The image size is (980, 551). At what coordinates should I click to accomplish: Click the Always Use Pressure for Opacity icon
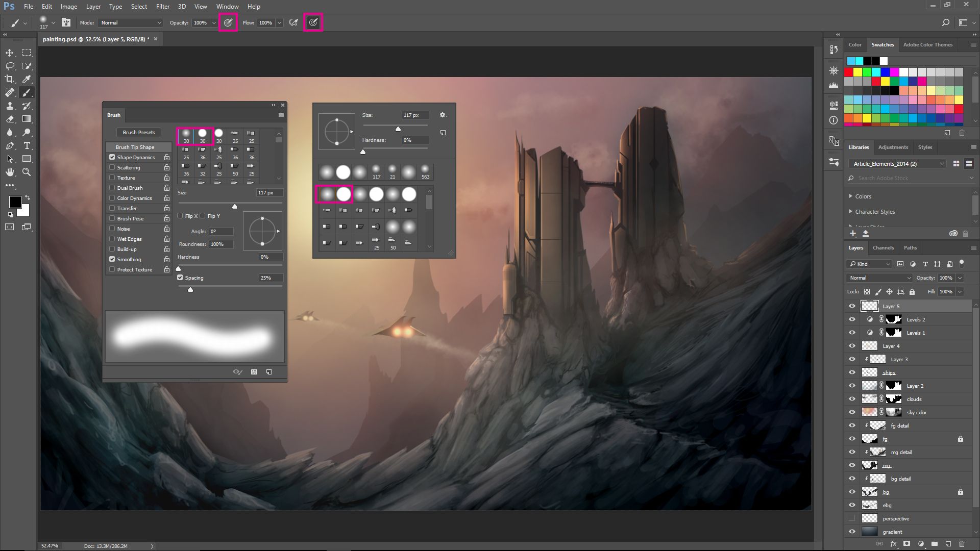tap(228, 22)
